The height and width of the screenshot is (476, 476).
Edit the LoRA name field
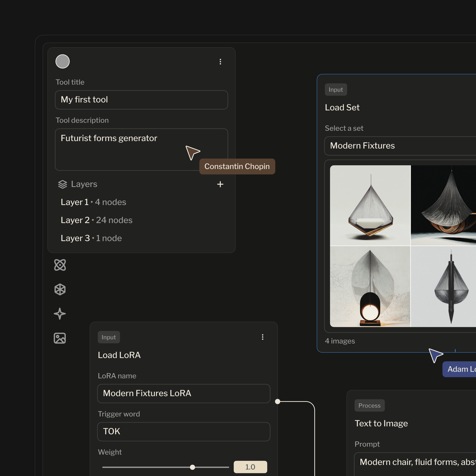[x=184, y=394]
